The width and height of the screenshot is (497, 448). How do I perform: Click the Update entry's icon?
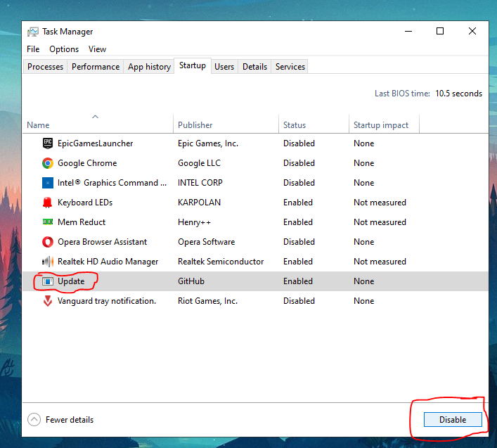click(48, 281)
